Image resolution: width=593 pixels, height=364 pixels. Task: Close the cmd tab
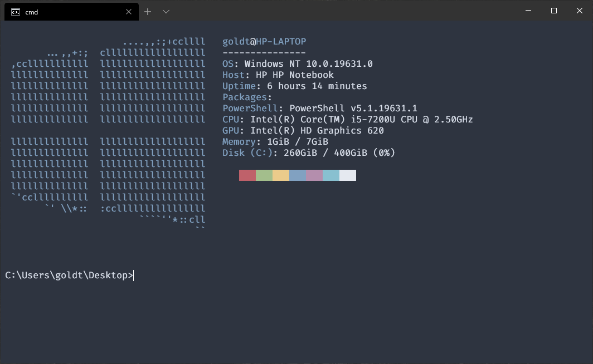(129, 12)
